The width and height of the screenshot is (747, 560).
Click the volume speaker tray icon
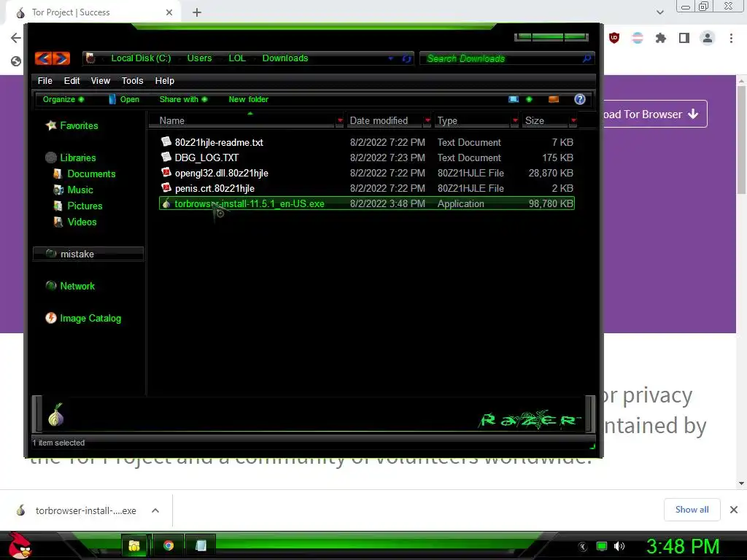click(x=619, y=546)
